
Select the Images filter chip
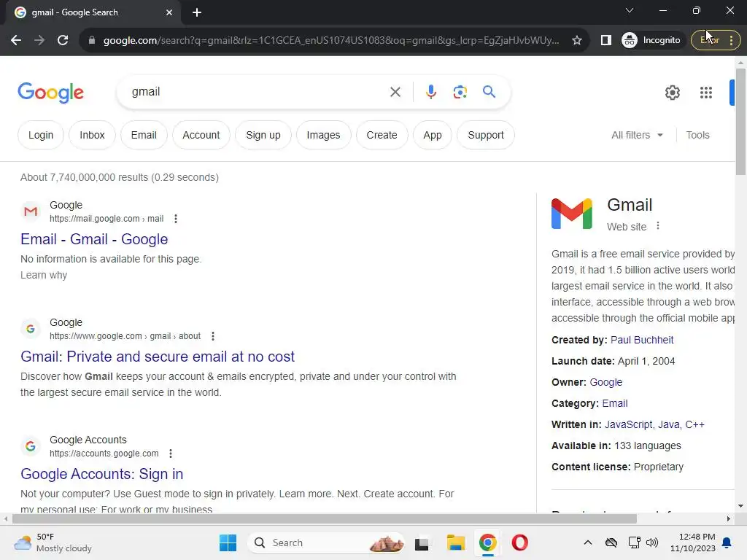(323, 135)
